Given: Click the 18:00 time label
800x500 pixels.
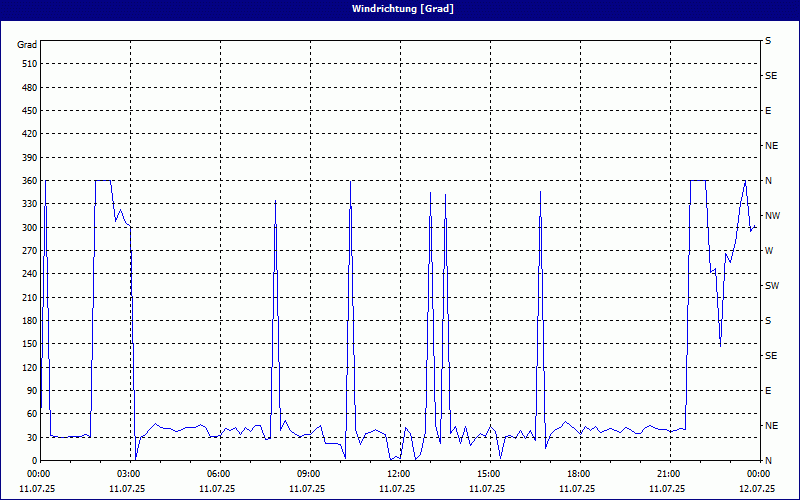Looking at the screenshot, I should pyautogui.click(x=578, y=474).
